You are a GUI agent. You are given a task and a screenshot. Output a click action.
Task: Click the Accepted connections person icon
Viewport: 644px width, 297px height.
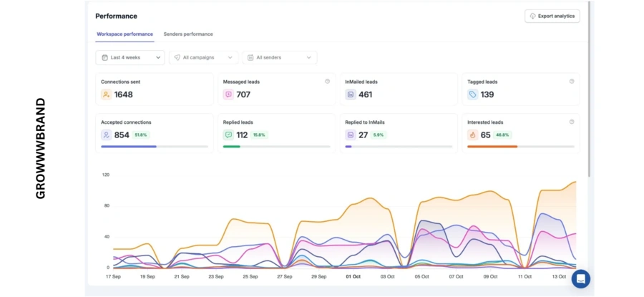click(107, 135)
